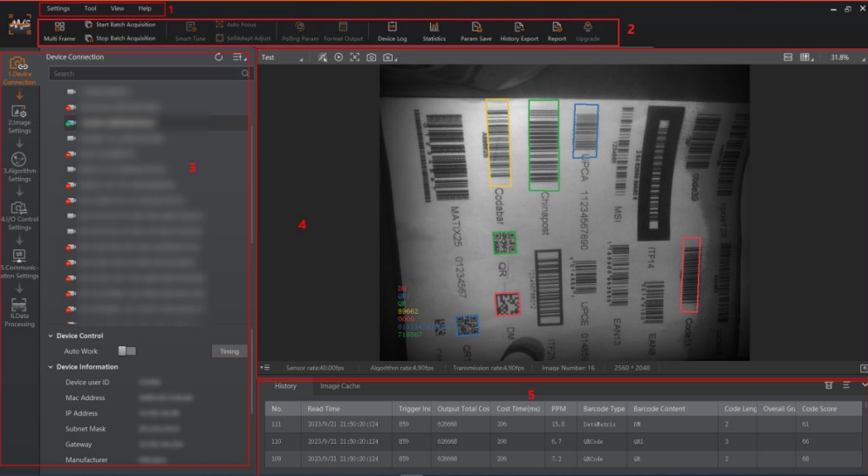This screenshot has height=476, width=868.
Task: Open the Multi Frame tool
Action: [59, 31]
